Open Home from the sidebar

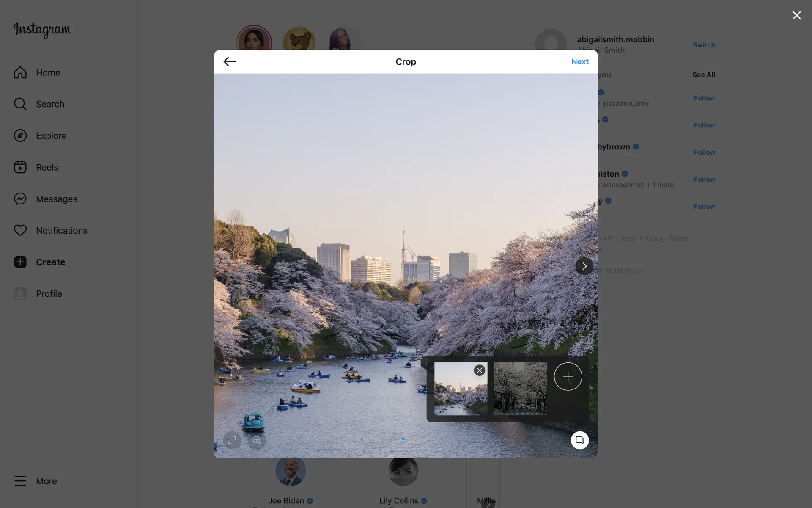[48, 72]
